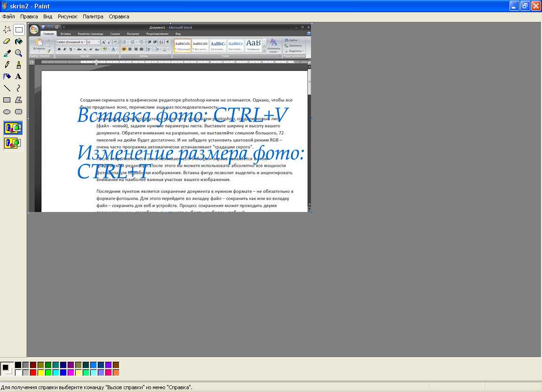Activate the Fill With Color bucket
The width and height of the screenshot is (542, 392).
click(x=19, y=41)
